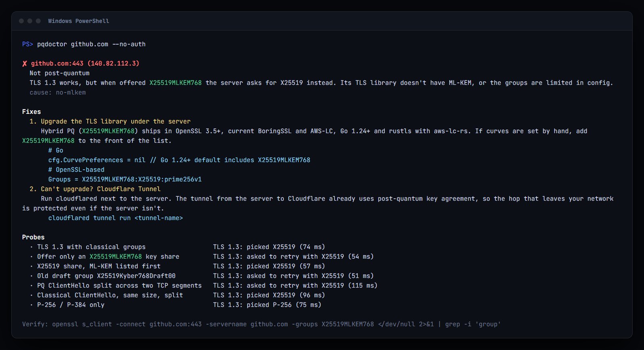Click result 'picked X25519 (96 ms)'
The height and width of the screenshot is (350, 644).
(x=286, y=295)
